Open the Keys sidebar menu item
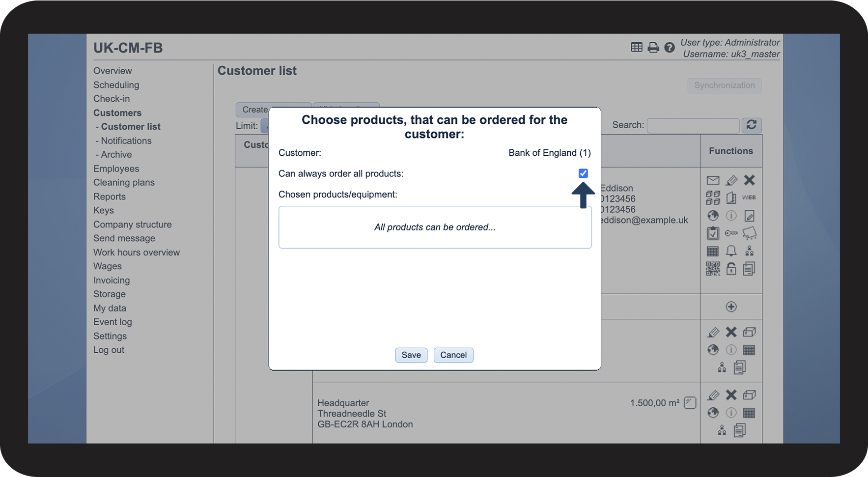Screen dimensions: 868x477 pos(104,210)
